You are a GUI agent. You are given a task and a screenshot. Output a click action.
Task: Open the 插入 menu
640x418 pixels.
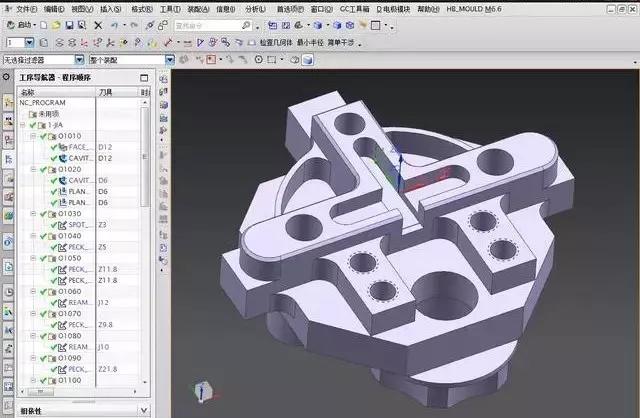pyautogui.click(x=111, y=9)
